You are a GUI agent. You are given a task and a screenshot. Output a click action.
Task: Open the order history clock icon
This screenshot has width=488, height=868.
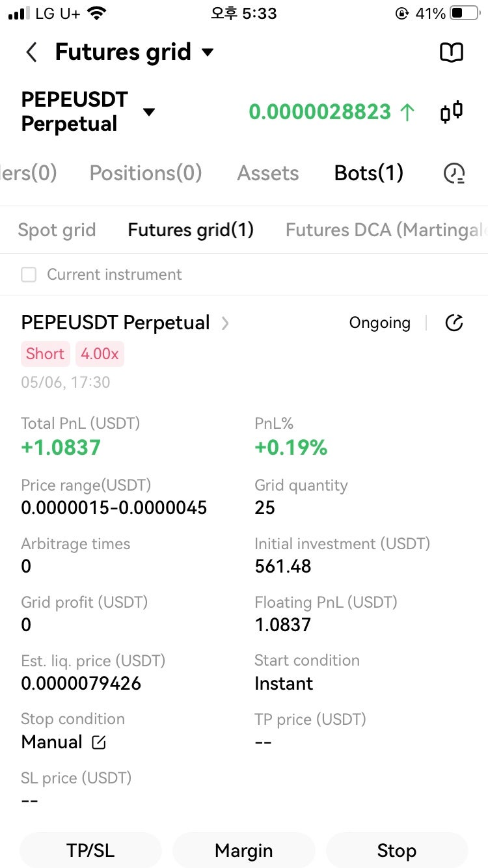[x=454, y=173]
